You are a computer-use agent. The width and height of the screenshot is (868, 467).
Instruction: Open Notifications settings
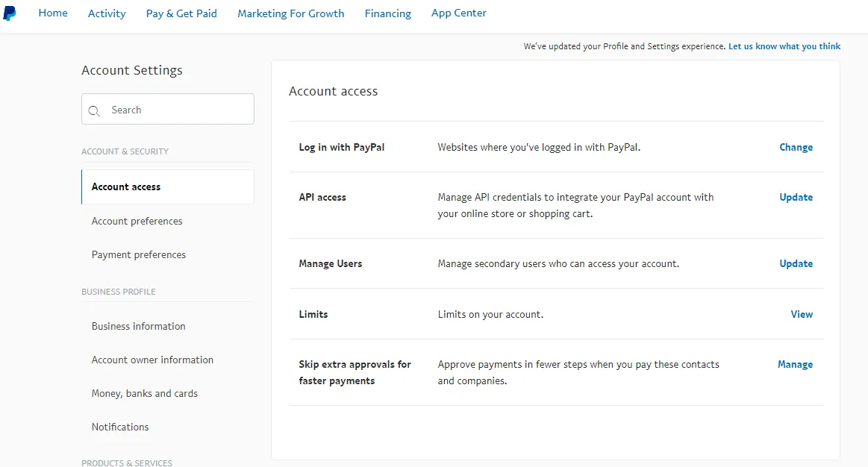click(x=120, y=427)
